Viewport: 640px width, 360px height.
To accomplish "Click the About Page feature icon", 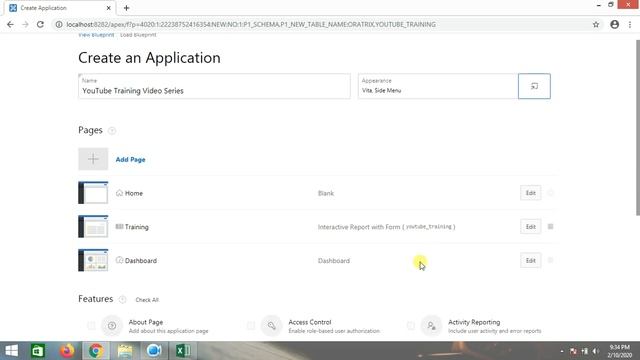I will (112, 326).
